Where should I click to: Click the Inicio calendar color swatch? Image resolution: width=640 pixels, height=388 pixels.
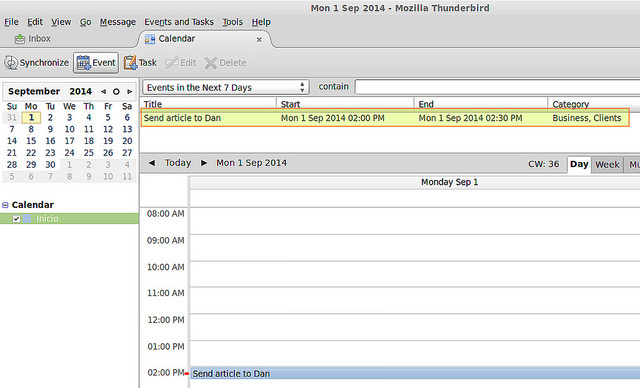coord(27,219)
